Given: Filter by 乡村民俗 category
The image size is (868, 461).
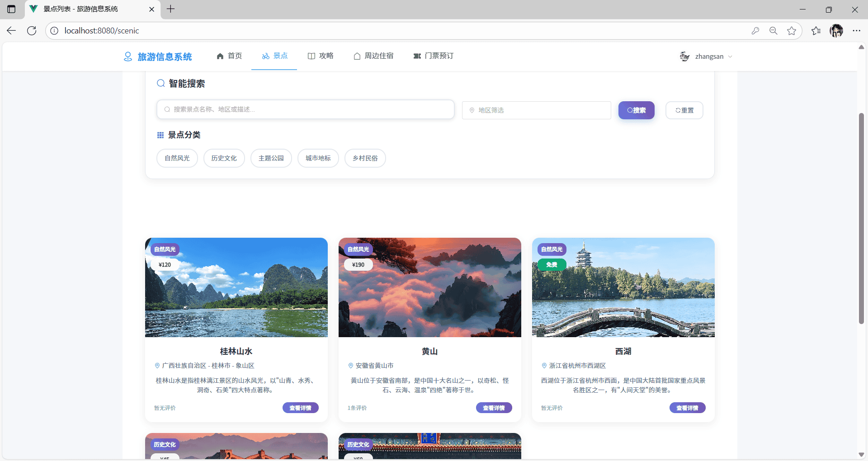Looking at the screenshot, I should [x=365, y=158].
